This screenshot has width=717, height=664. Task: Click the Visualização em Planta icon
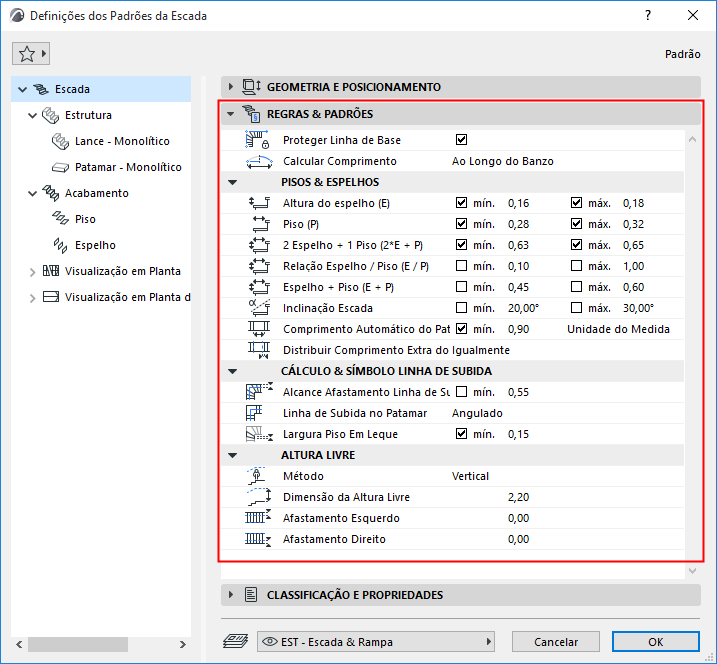coord(51,271)
